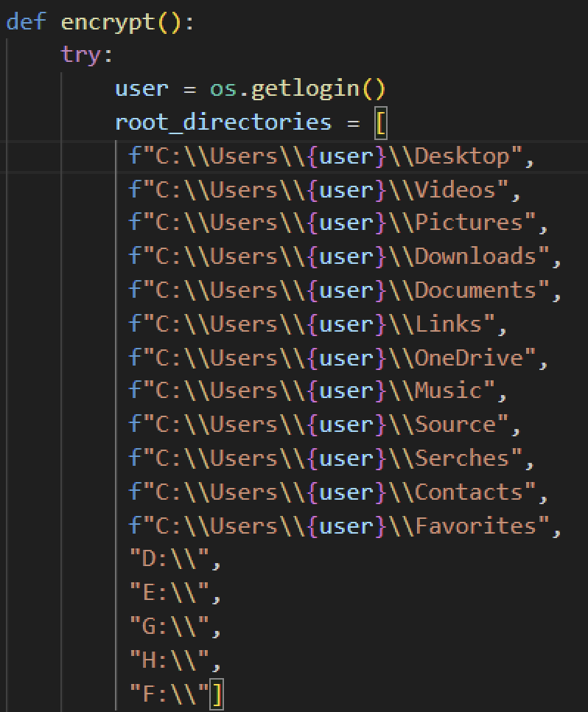Image resolution: width=588 pixels, height=712 pixels.
Task: Click the OneDrive path string line
Action: (x=337, y=358)
